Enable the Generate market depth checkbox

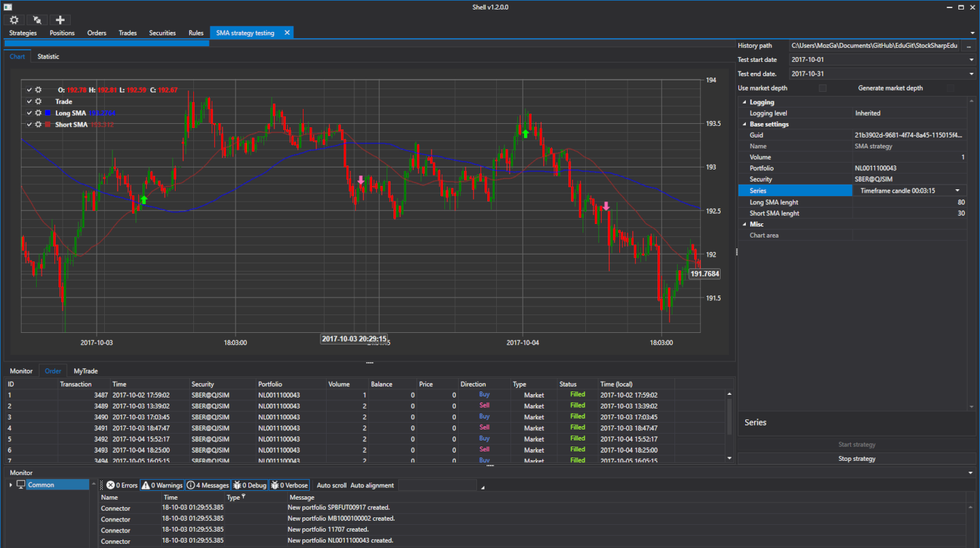tap(950, 88)
